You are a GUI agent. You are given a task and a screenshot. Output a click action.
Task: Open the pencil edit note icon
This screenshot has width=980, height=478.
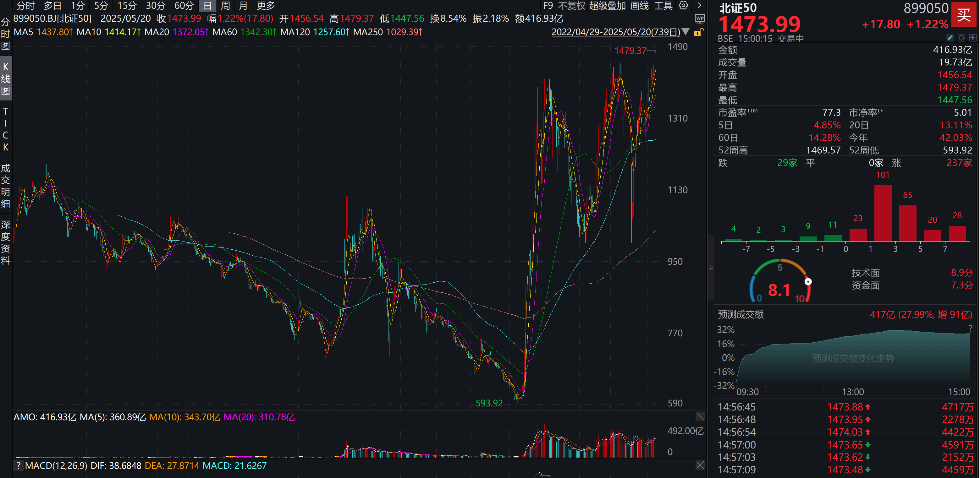click(x=950, y=38)
